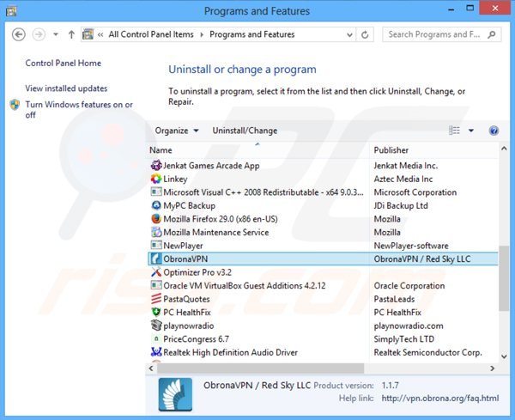Select the PastaQuotes program name

pos(186,299)
